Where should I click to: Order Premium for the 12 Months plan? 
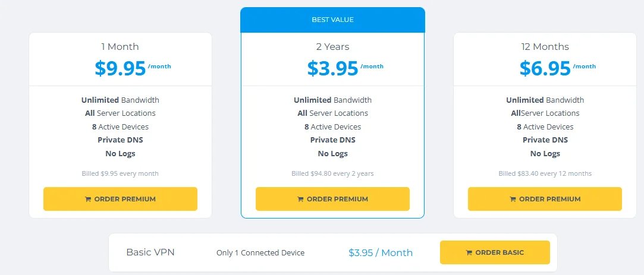pos(545,199)
